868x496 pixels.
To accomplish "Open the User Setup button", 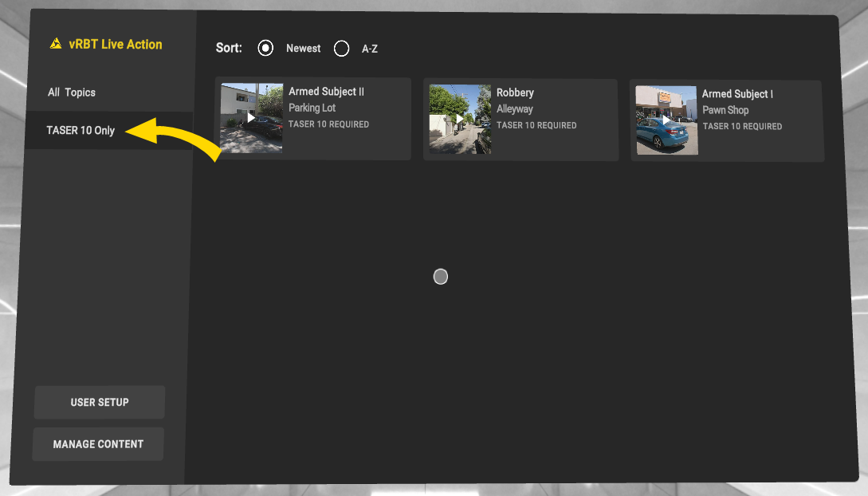I will tap(100, 403).
